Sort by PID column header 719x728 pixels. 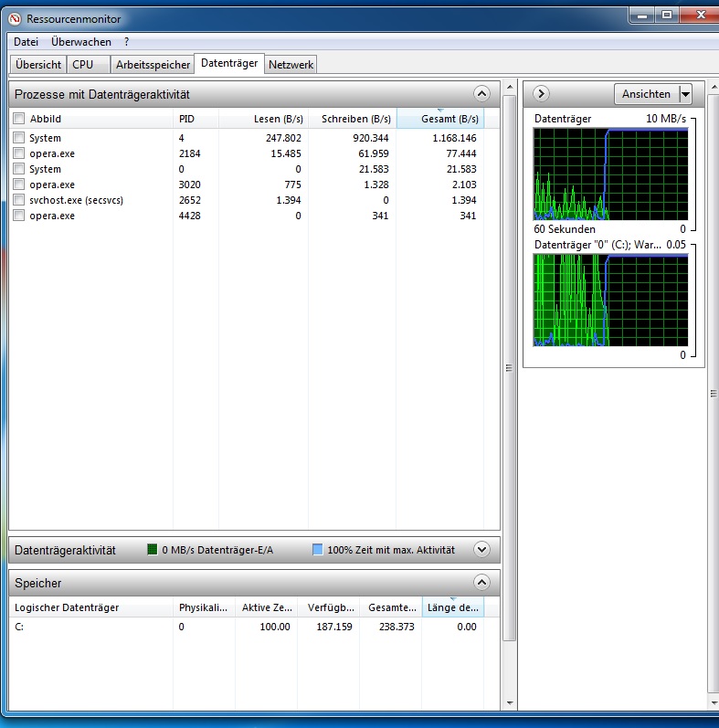(x=196, y=119)
